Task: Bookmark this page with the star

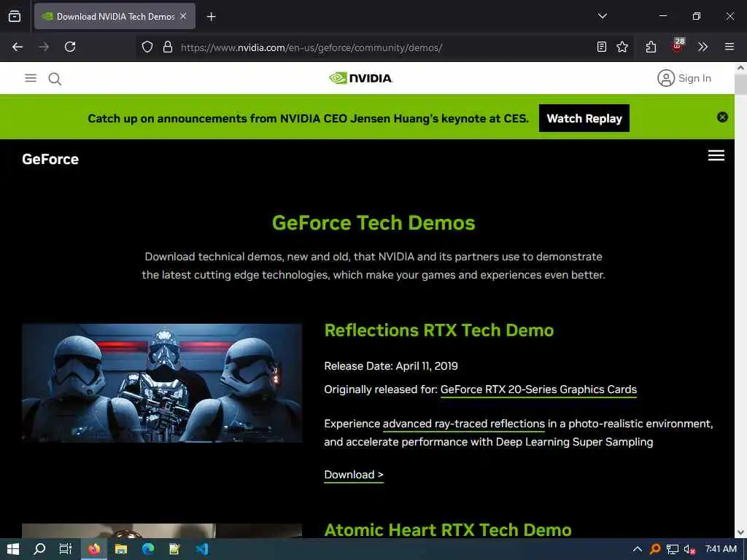Action: coord(622,47)
